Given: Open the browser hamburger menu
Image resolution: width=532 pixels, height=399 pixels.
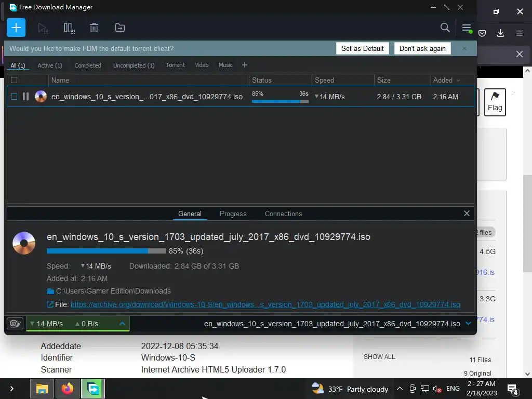Looking at the screenshot, I should [520, 33].
